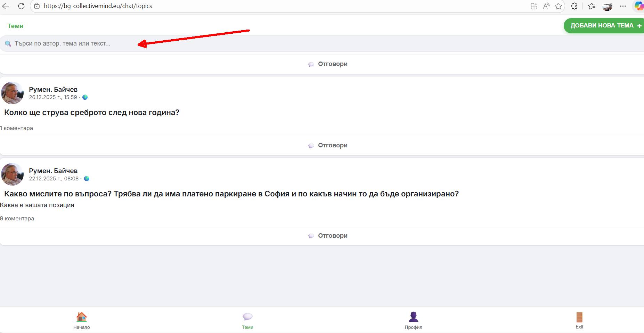Open the browser extensions icon

(x=574, y=6)
